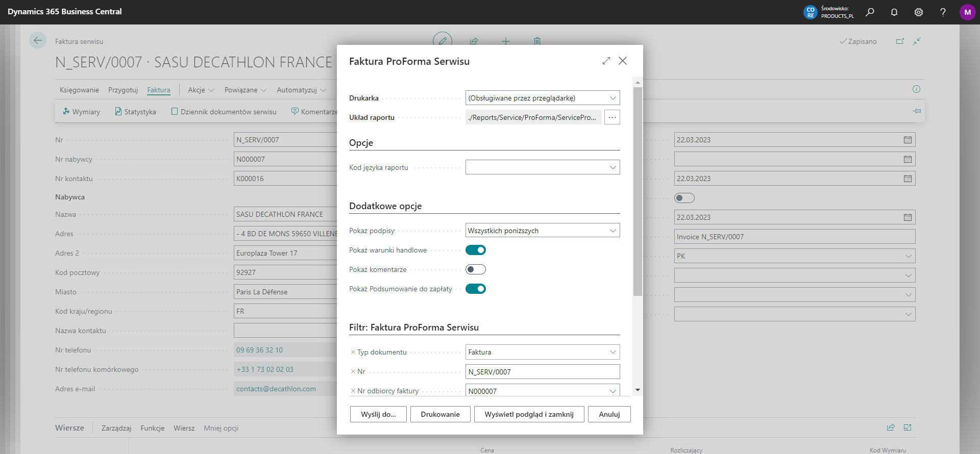Open Statystyka action
The height and width of the screenshot is (454, 980).
point(135,112)
